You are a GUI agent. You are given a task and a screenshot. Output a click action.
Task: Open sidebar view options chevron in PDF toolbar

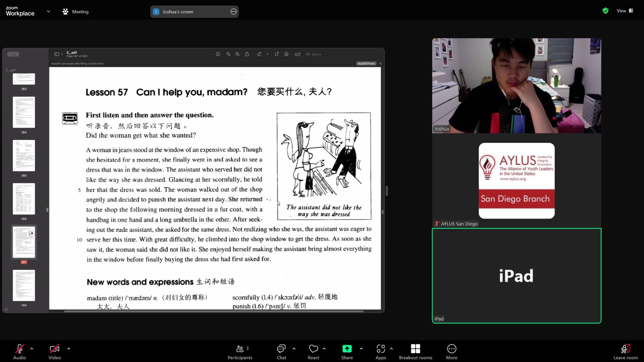tap(62, 54)
